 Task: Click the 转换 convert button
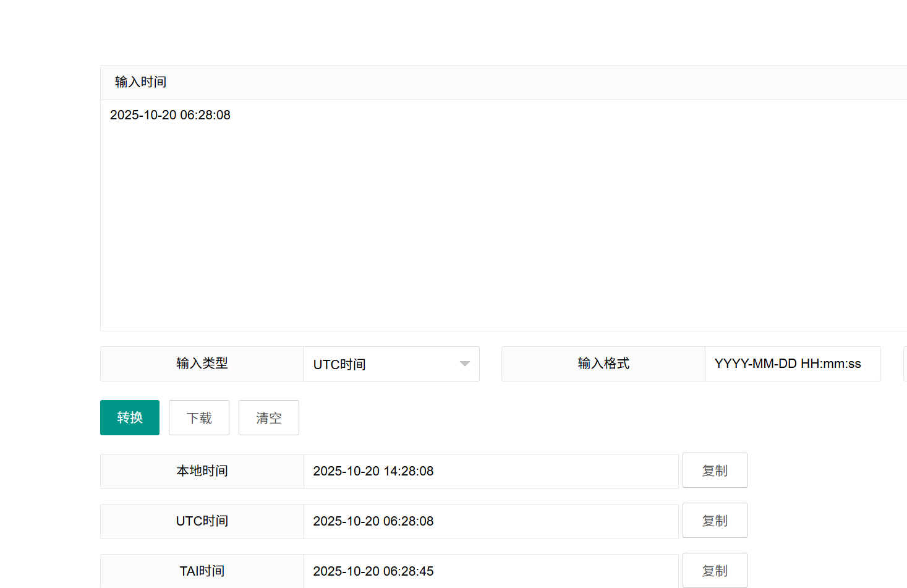130,418
